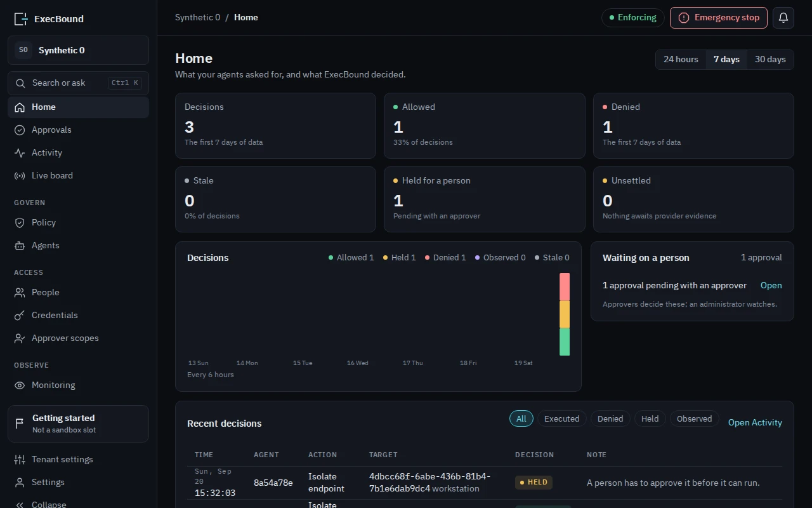Image resolution: width=812 pixels, height=508 pixels.
Task: Navigate to Agents
Action: pyautogui.click(x=78, y=246)
